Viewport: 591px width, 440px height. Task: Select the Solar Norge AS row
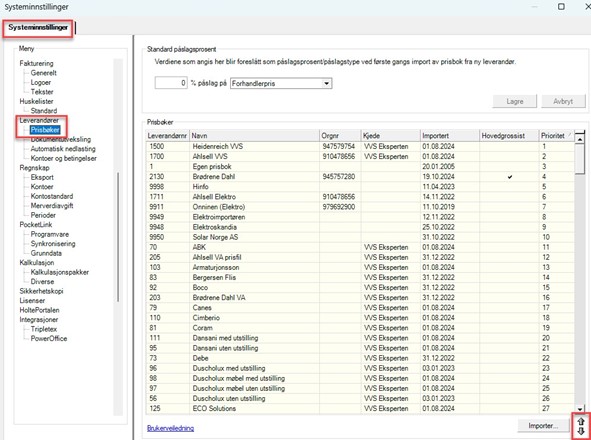[x=360, y=237]
